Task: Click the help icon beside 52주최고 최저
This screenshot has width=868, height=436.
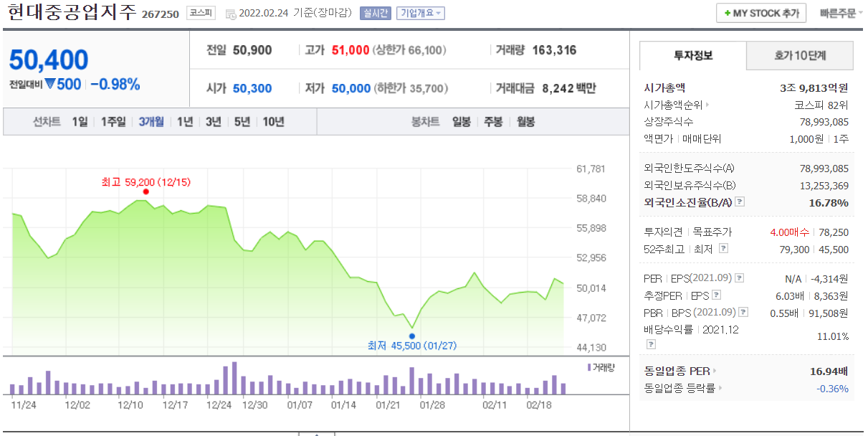Action: click(x=722, y=248)
